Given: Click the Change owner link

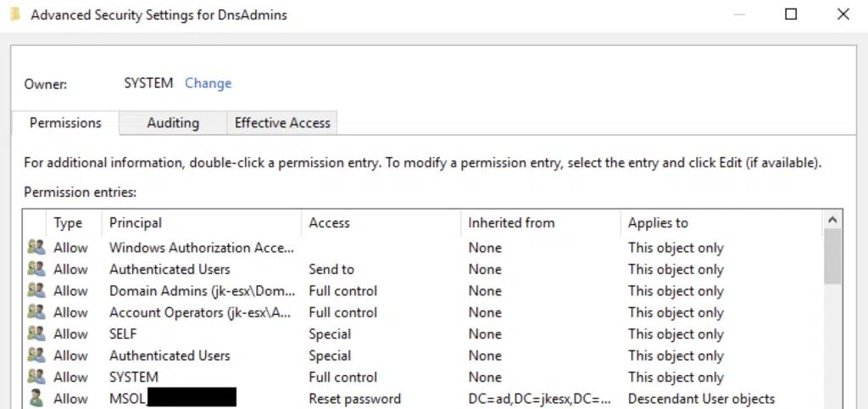Looking at the screenshot, I should coord(208,83).
